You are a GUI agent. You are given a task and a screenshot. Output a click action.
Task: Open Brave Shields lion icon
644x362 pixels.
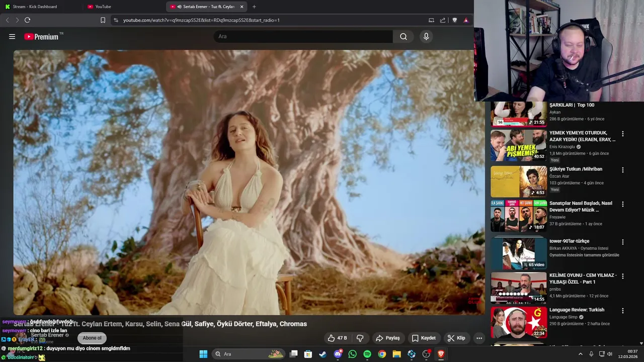click(x=455, y=20)
